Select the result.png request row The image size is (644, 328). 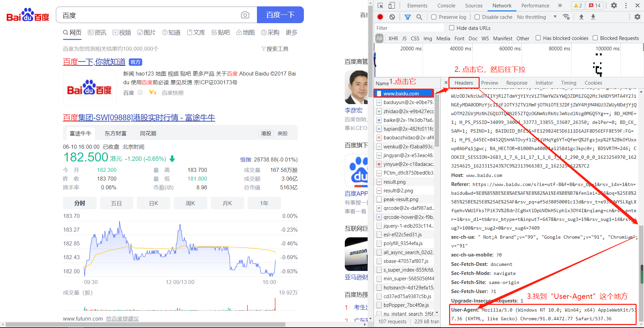(405, 182)
